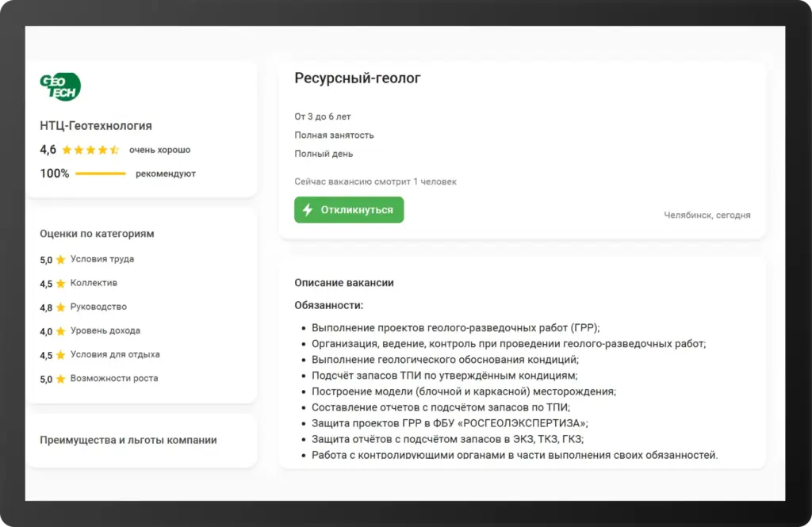This screenshot has height=527, width=812.
Task: Click the star beside Руководство rating
Action: click(60, 307)
